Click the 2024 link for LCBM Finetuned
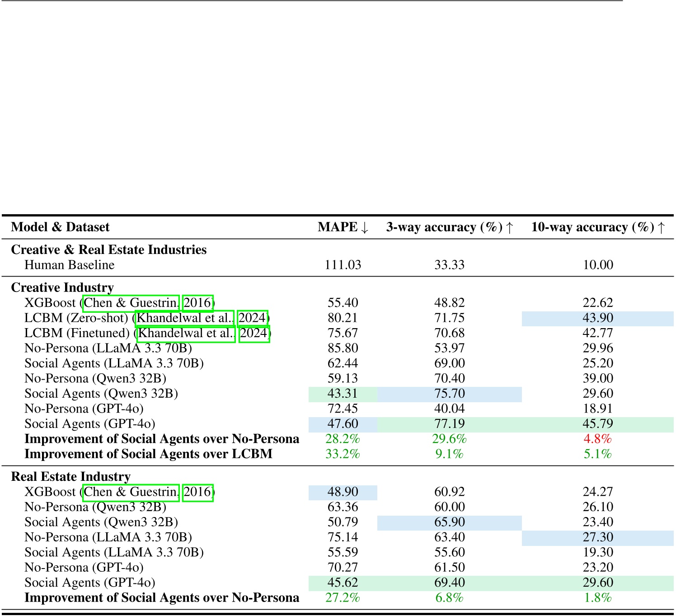676x616 pixels. click(254, 333)
